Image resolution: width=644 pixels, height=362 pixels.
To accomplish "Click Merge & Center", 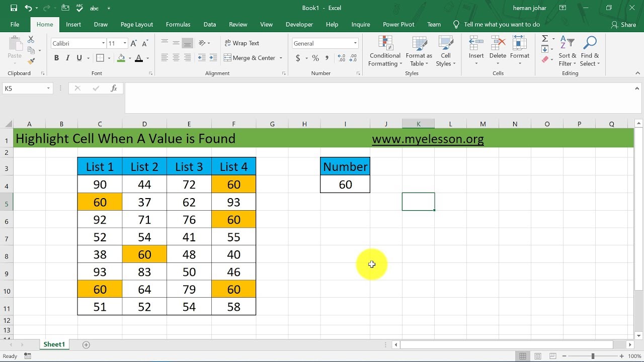I will [x=250, y=58].
